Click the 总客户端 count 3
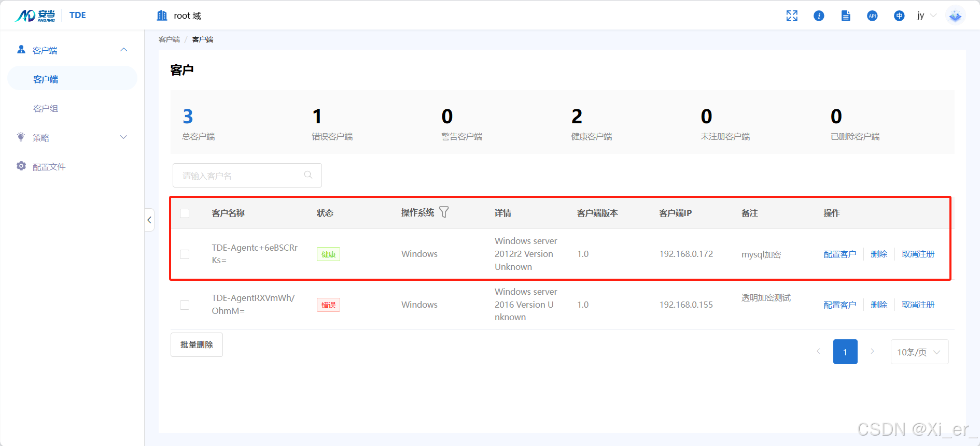The width and height of the screenshot is (980, 446). click(188, 117)
